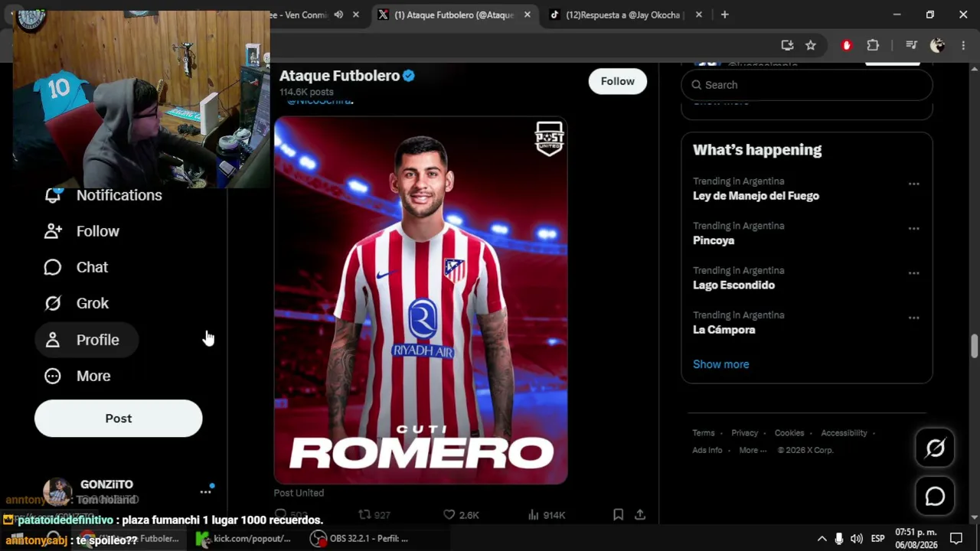
Task: Click the share icon on the post
Action: [x=640, y=515]
